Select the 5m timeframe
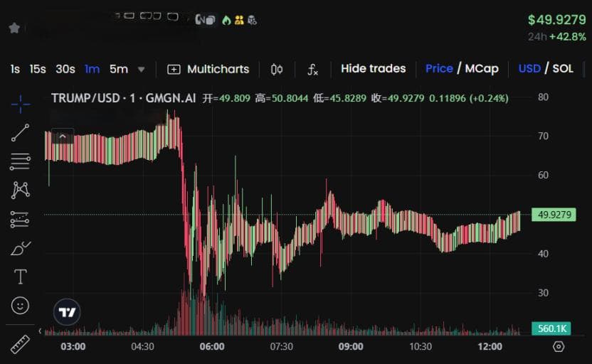This screenshot has height=364, width=592. tap(119, 69)
